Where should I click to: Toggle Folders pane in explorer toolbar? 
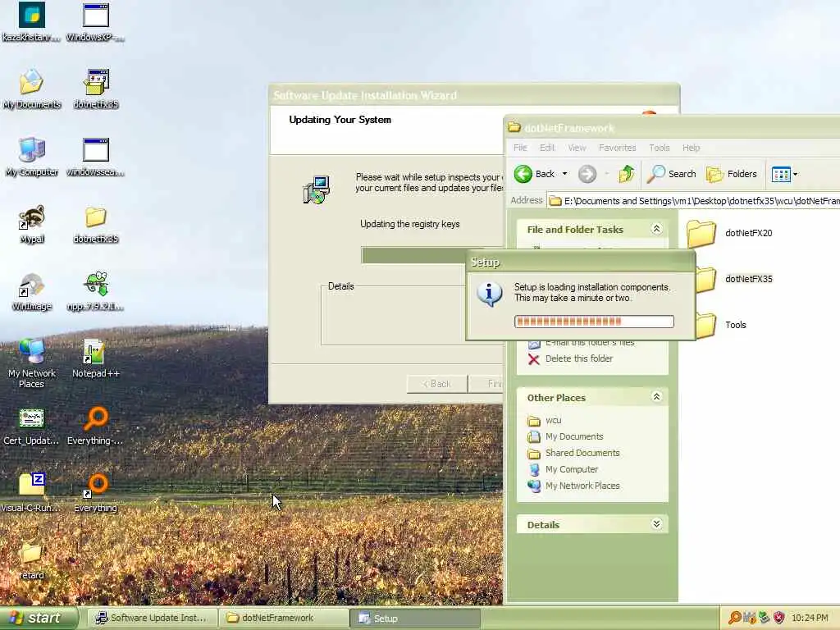731,174
